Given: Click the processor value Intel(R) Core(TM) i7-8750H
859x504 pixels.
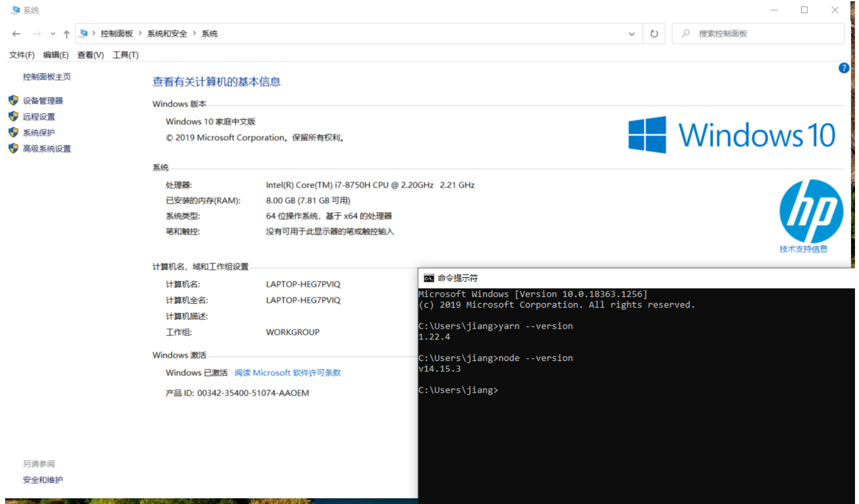Looking at the screenshot, I should tap(370, 185).
